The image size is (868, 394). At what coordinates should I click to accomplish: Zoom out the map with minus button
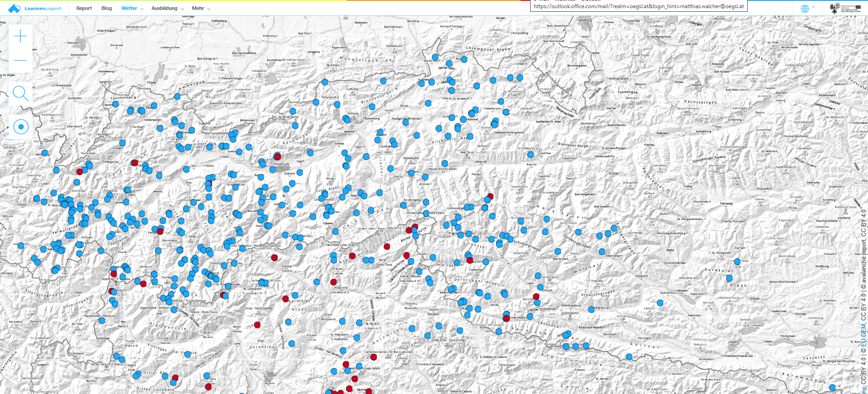coord(20,60)
